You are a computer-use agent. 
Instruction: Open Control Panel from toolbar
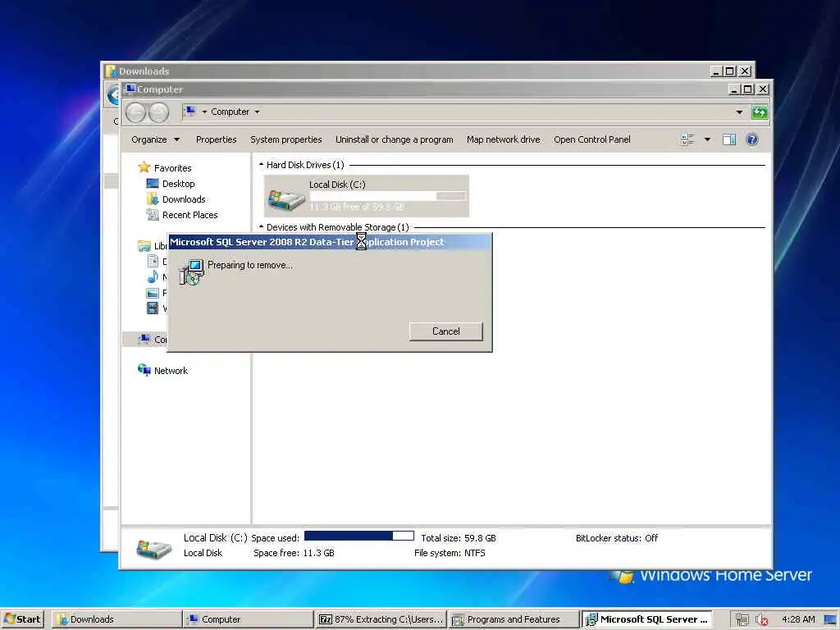[x=592, y=139]
